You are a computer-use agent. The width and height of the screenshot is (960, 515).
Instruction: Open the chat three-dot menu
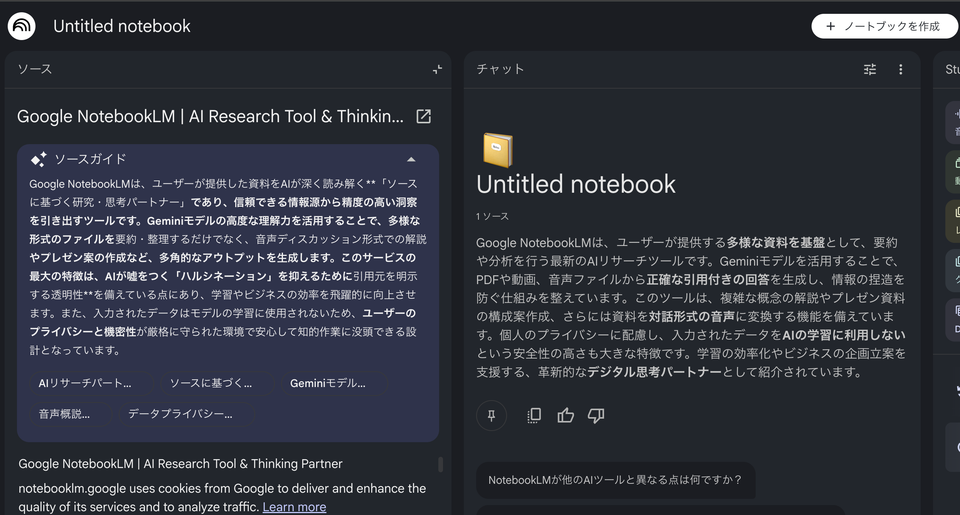[901, 69]
